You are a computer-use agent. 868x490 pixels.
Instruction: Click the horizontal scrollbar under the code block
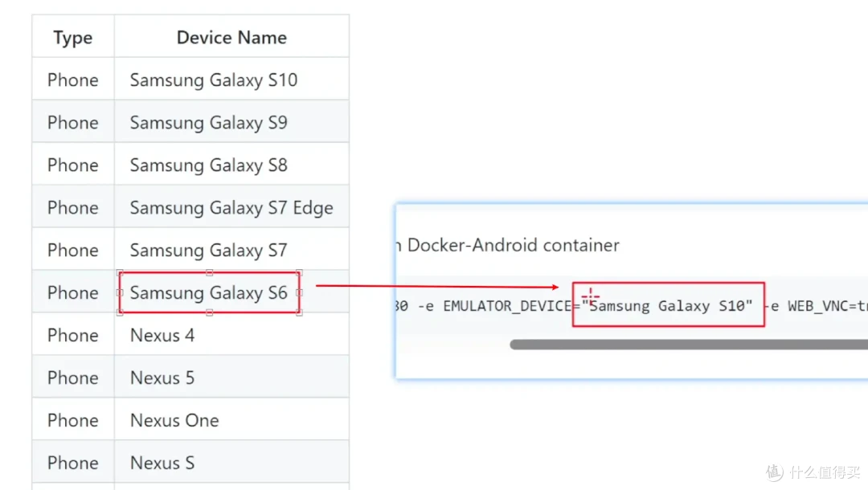(689, 345)
